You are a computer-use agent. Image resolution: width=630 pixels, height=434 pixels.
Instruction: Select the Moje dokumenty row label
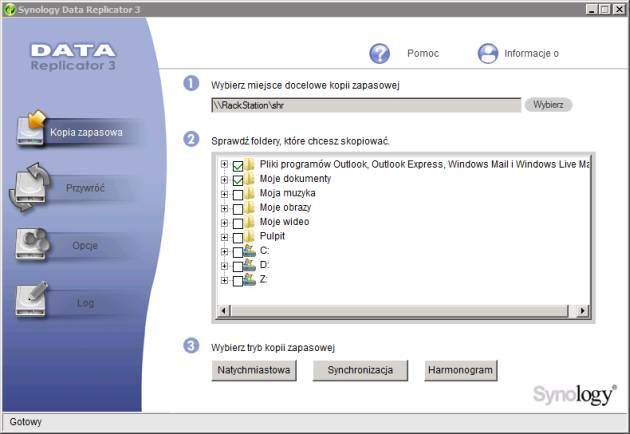click(x=295, y=178)
